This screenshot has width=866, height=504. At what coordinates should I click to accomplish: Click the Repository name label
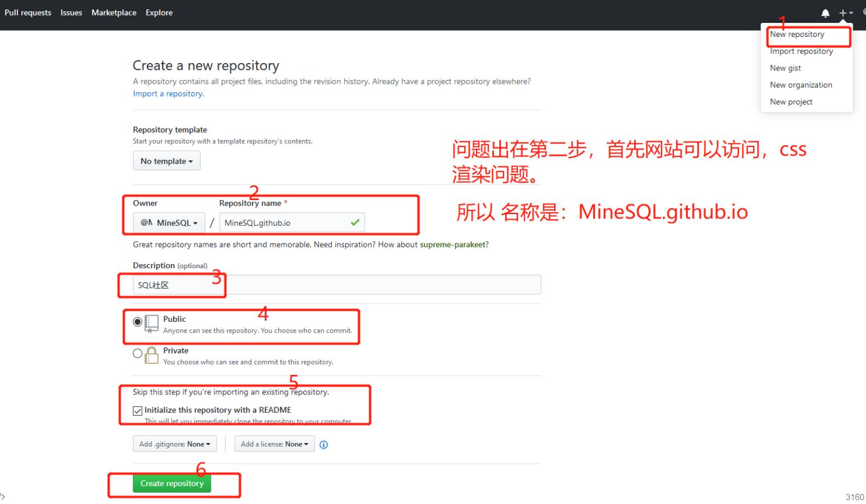pyautogui.click(x=250, y=203)
